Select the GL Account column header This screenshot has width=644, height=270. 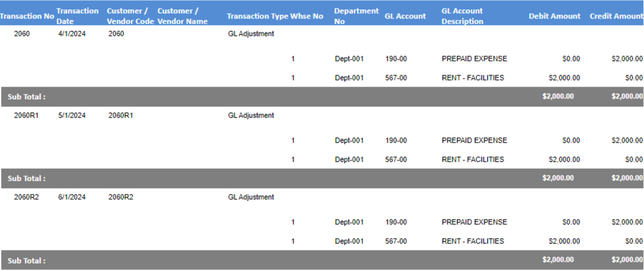pyautogui.click(x=405, y=16)
